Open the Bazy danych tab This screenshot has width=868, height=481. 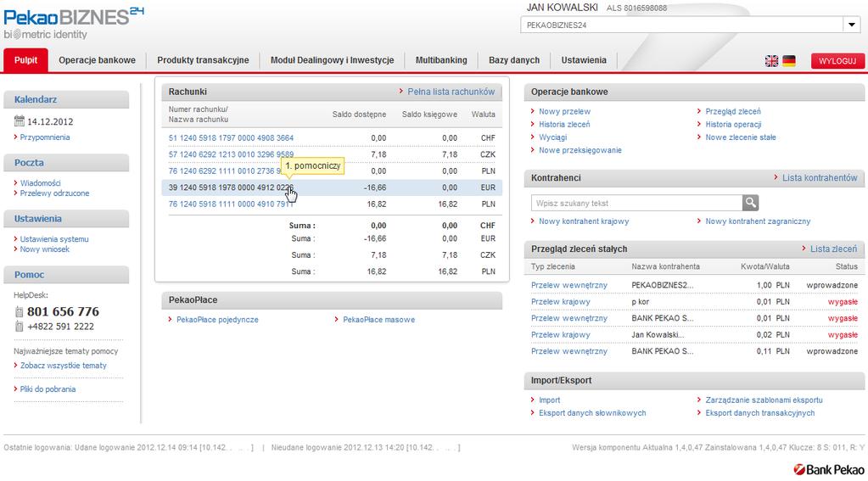pyautogui.click(x=513, y=60)
